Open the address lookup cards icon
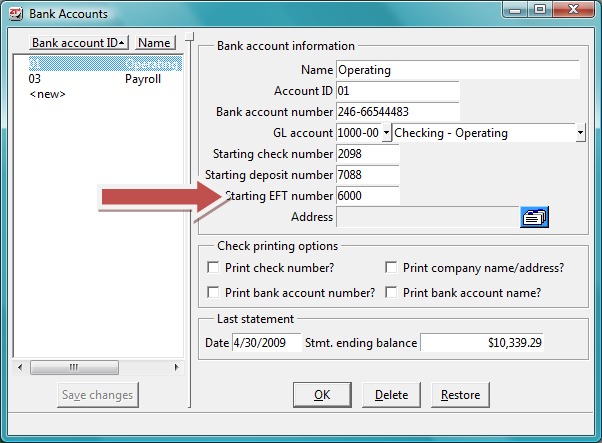 click(534, 217)
